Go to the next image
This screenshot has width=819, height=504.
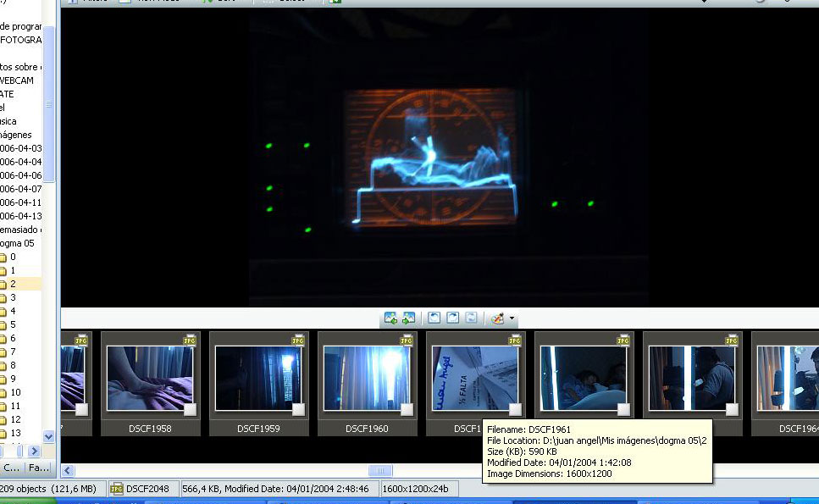tap(408, 318)
